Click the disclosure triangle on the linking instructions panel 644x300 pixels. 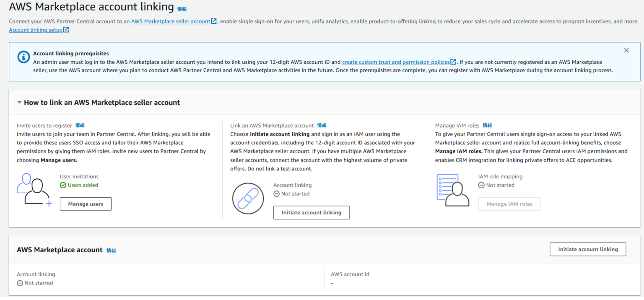click(x=19, y=102)
